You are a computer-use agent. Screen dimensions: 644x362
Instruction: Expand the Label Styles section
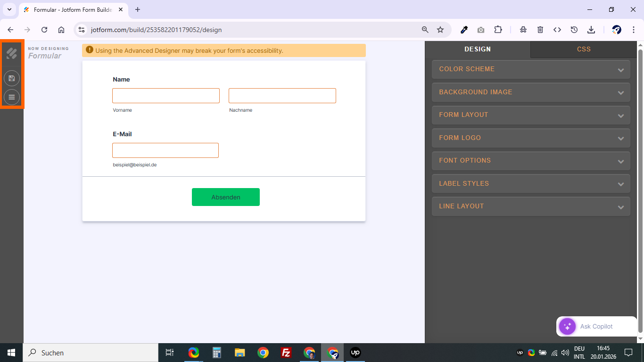click(531, 184)
